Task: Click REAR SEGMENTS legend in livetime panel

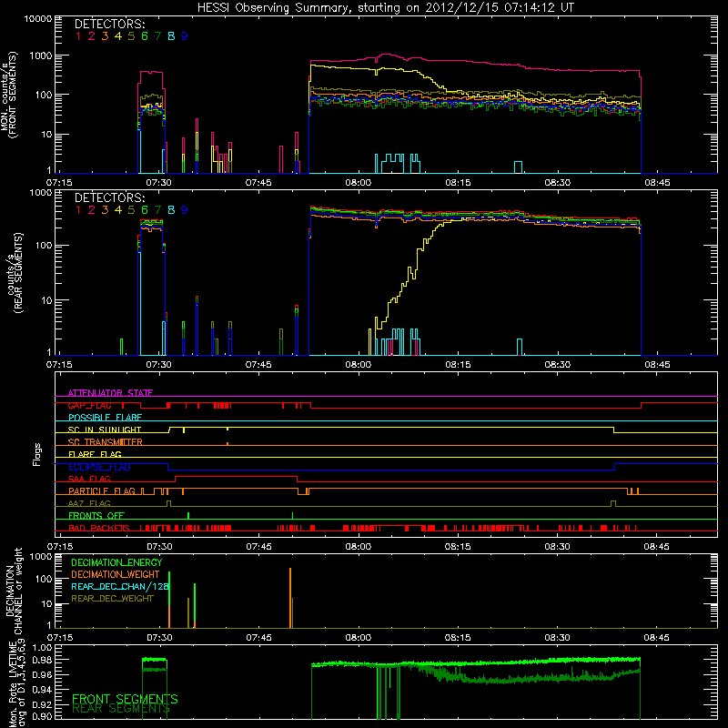Action: 121,709
